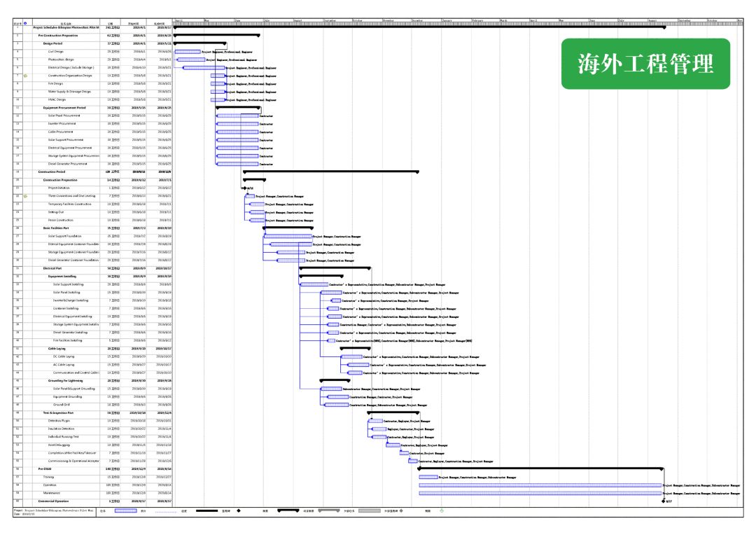Select the Commercial Operation row name
The image size is (756, 535).
(53, 501)
